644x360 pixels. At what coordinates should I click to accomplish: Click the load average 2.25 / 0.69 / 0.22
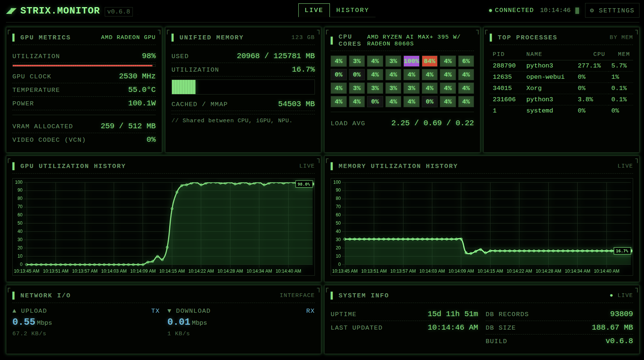(433, 123)
